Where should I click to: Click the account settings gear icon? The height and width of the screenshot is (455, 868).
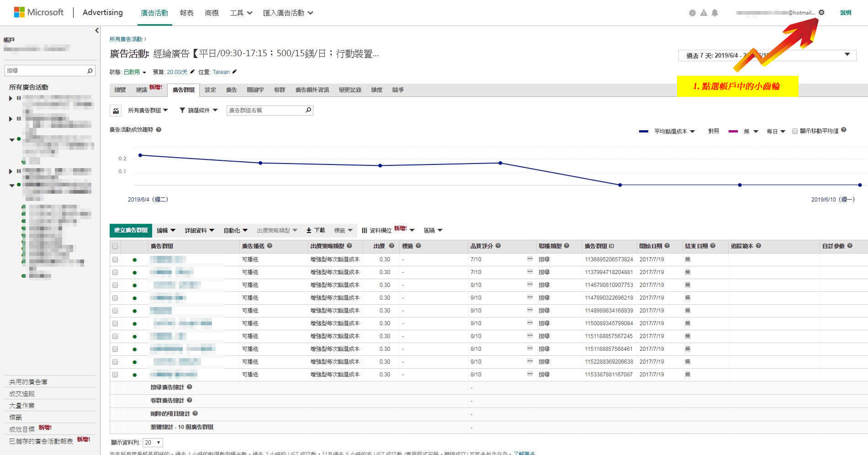(x=821, y=13)
